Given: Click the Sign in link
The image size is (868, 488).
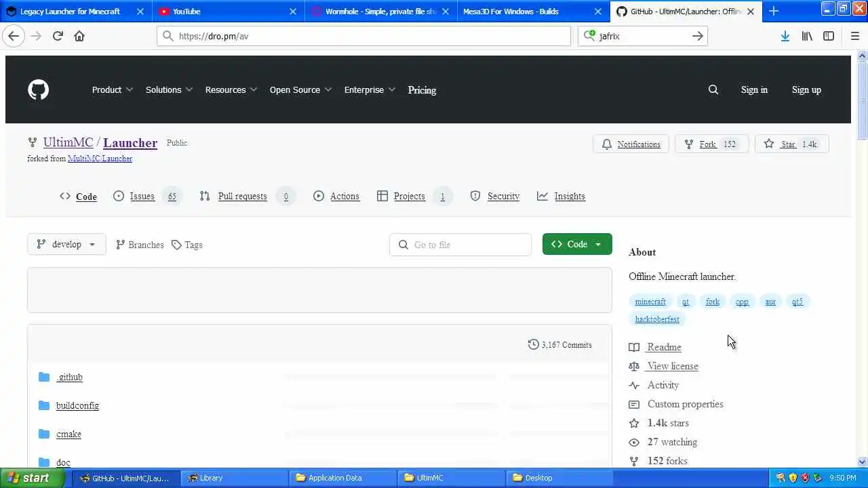Looking at the screenshot, I should 754,89.
